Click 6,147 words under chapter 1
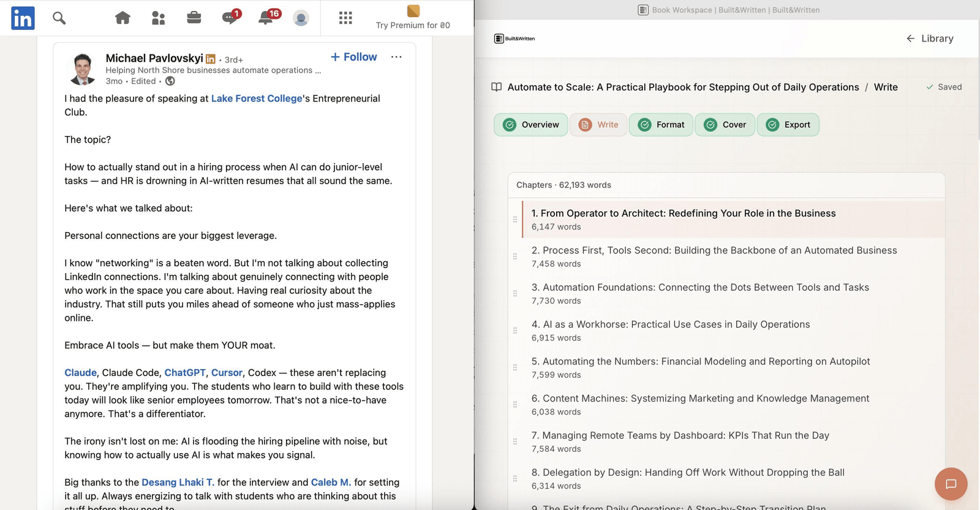 click(556, 227)
